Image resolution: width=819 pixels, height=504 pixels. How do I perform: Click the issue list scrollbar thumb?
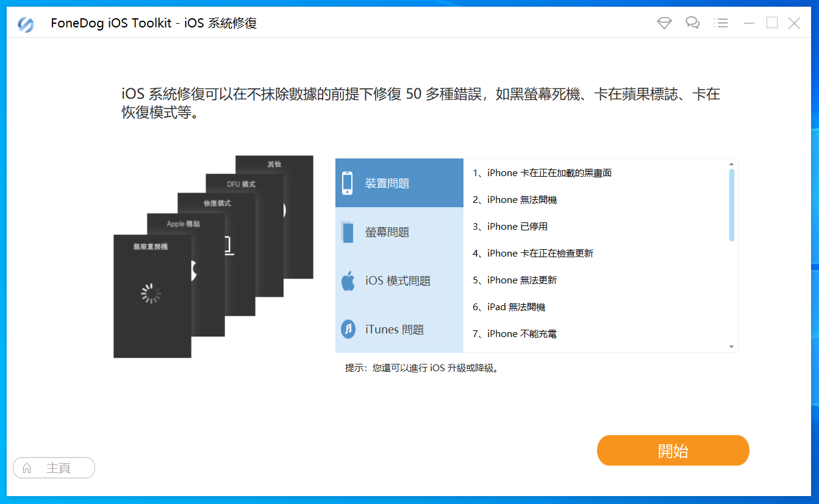[732, 205]
